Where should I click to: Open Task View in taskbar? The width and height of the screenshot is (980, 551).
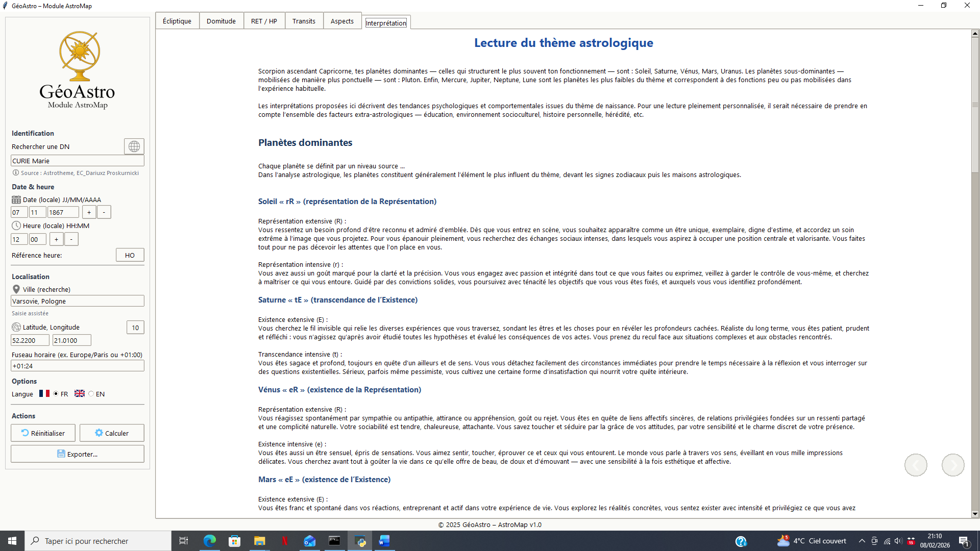point(184,541)
